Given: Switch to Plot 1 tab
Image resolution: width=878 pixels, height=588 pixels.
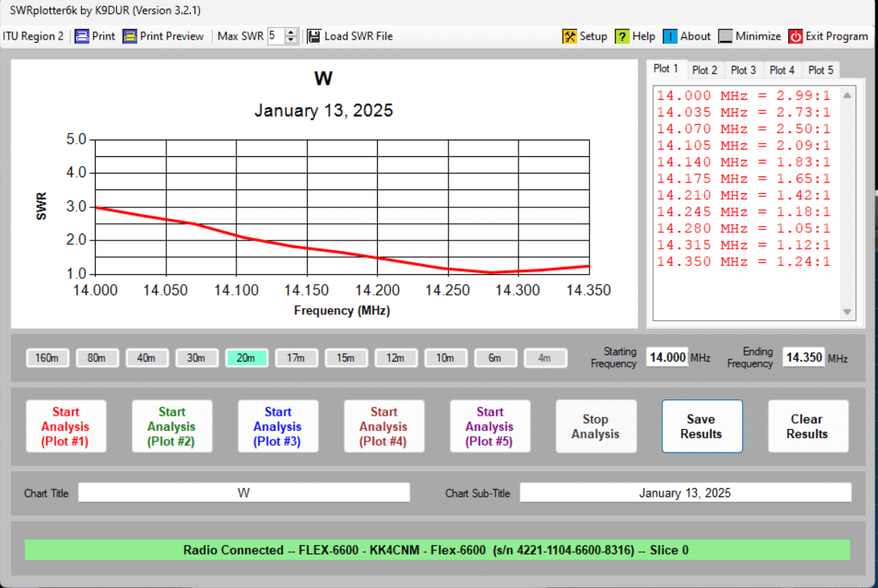Looking at the screenshot, I should pyautogui.click(x=666, y=69).
